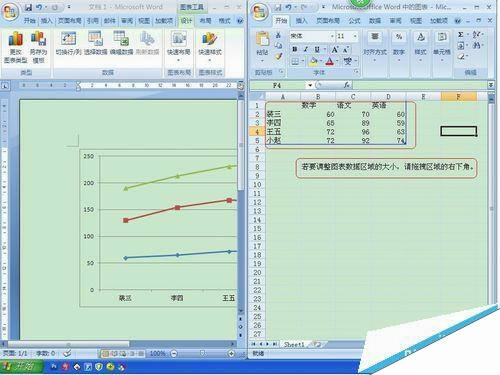Image resolution: width=500 pixels, height=375 pixels.
Task: Toggle Underline formatting in Excel
Action: (317, 49)
